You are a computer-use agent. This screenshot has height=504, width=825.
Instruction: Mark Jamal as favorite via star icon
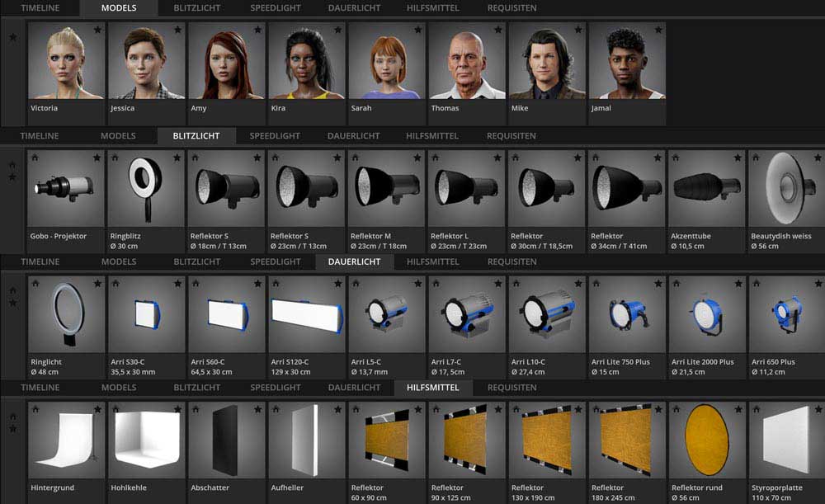tap(658, 30)
